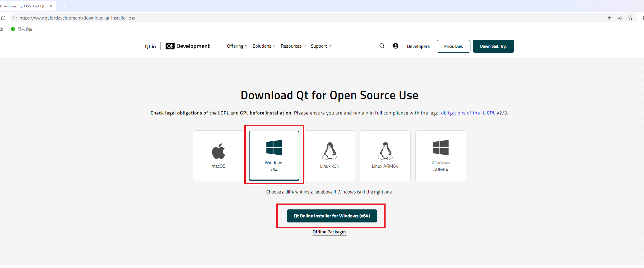644x268 pixels.
Task: Select the macOS installer card
Action: [219, 156]
